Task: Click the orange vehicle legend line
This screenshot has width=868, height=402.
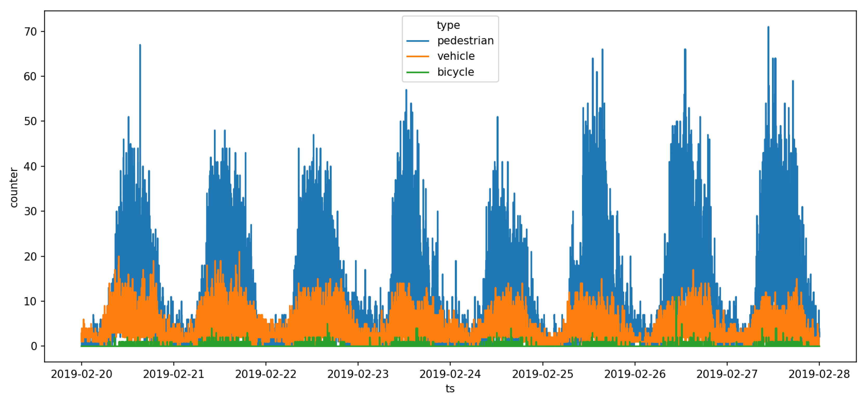Action: pos(417,56)
